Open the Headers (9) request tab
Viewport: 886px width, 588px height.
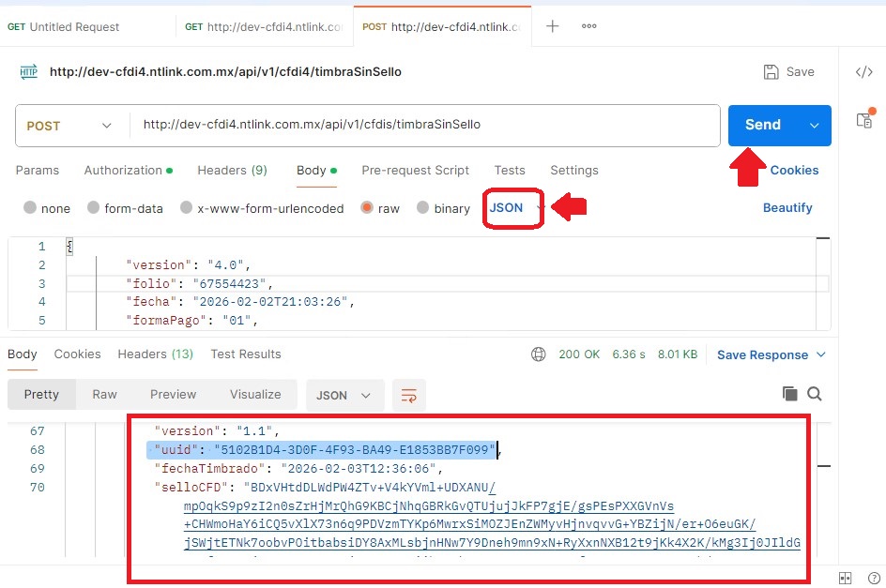(x=232, y=170)
